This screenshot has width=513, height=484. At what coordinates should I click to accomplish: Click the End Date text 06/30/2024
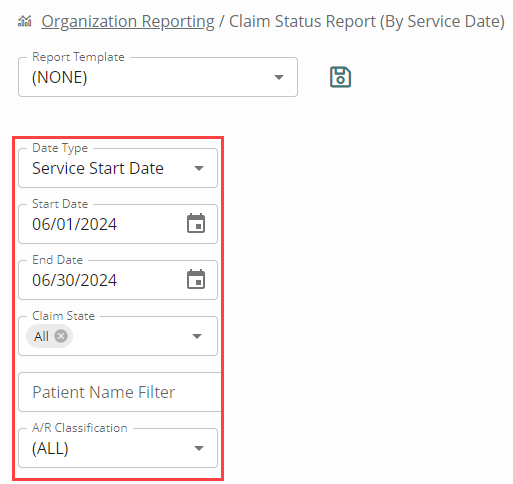point(74,280)
